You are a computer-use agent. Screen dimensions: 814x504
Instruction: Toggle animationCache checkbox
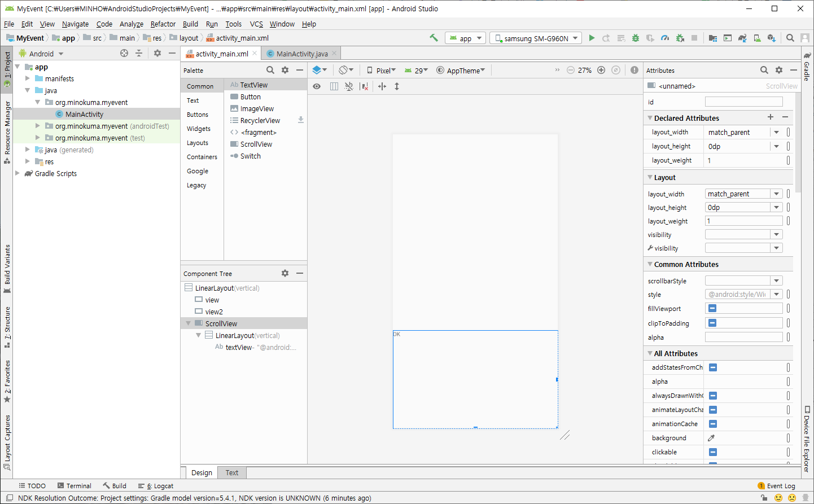point(713,424)
